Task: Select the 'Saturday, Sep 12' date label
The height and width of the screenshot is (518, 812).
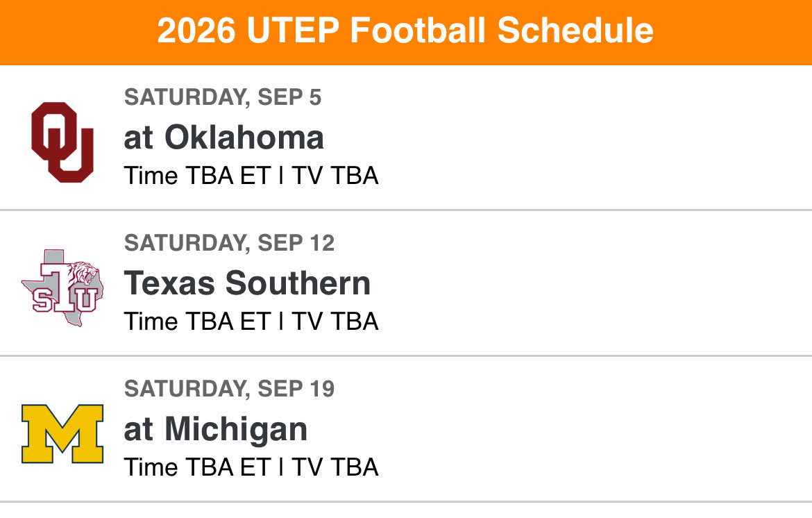Action: tap(229, 243)
